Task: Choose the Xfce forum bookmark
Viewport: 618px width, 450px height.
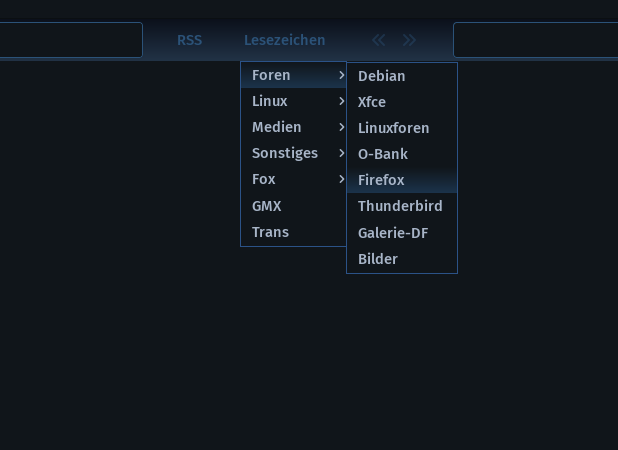Action: [x=372, y=102]
